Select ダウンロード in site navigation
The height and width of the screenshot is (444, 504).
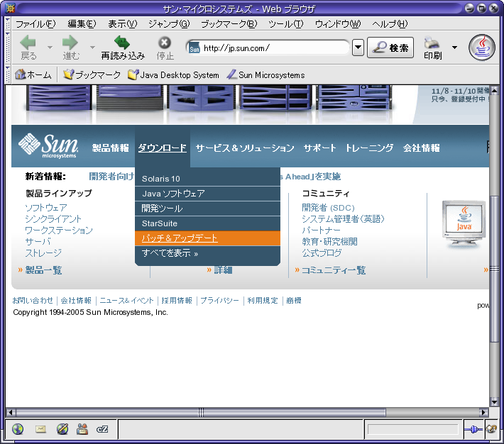coord(163,148)
